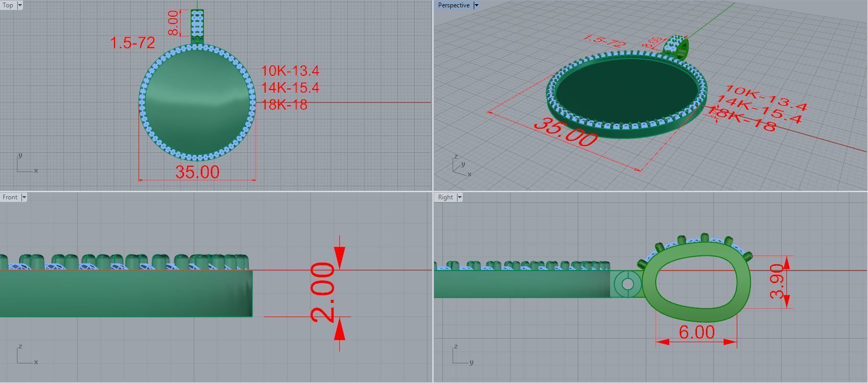The height and width of the screenshot is (383, 868).
Task: Open the Right viewport menu dropdown arrow
Action: [460, 197]
